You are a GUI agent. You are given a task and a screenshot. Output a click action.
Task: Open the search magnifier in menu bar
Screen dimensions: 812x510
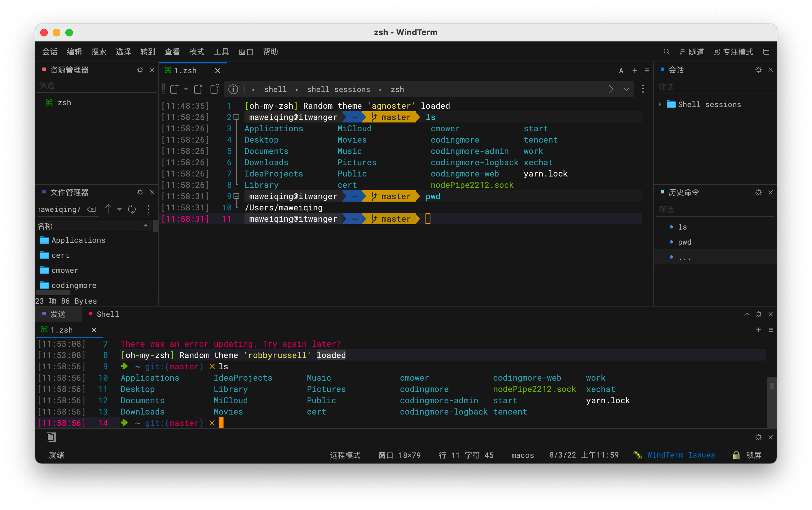[666, 52]
